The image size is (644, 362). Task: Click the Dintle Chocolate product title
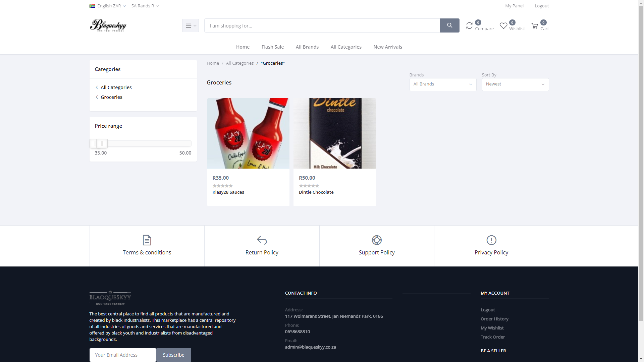point(316,192)
